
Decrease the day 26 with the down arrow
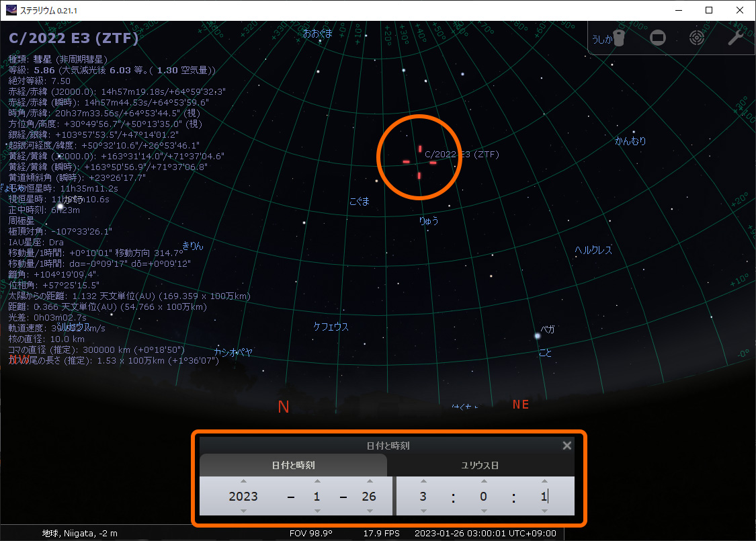tap(370, 511)
